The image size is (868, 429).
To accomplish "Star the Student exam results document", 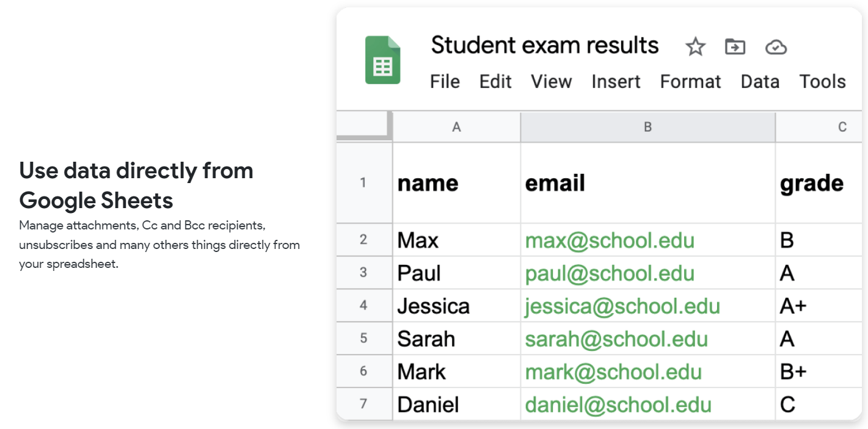I will pyautogui.click(x=695, y=46).
